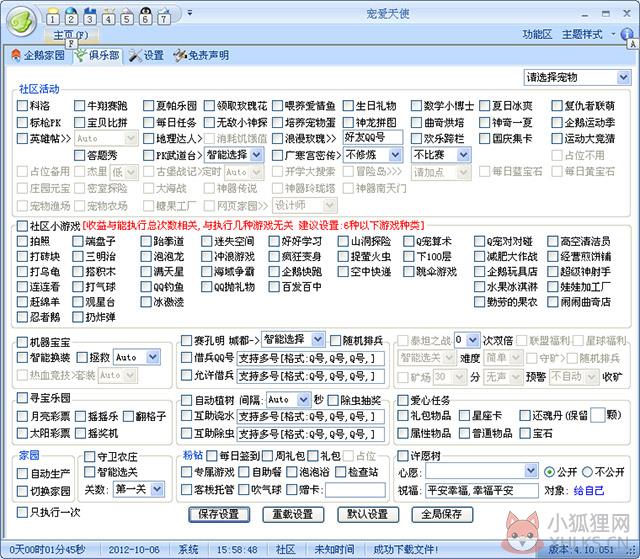Switch to the 俱乐部 tab

coord(98,55)
